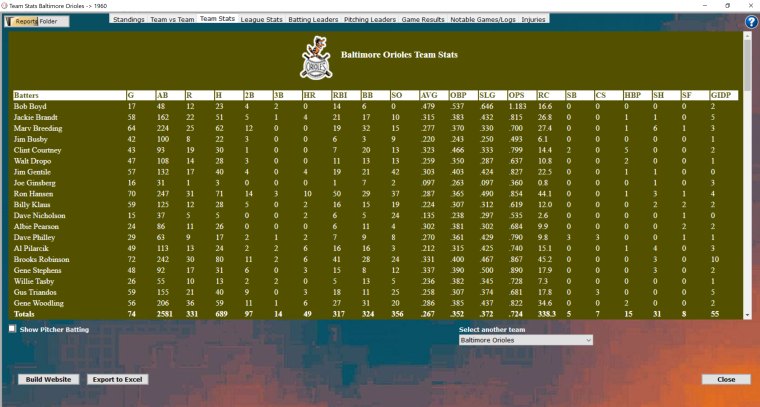Select player Ron Hansen
The width and height of the screenshot is (760, 407).
click(33, 194)
